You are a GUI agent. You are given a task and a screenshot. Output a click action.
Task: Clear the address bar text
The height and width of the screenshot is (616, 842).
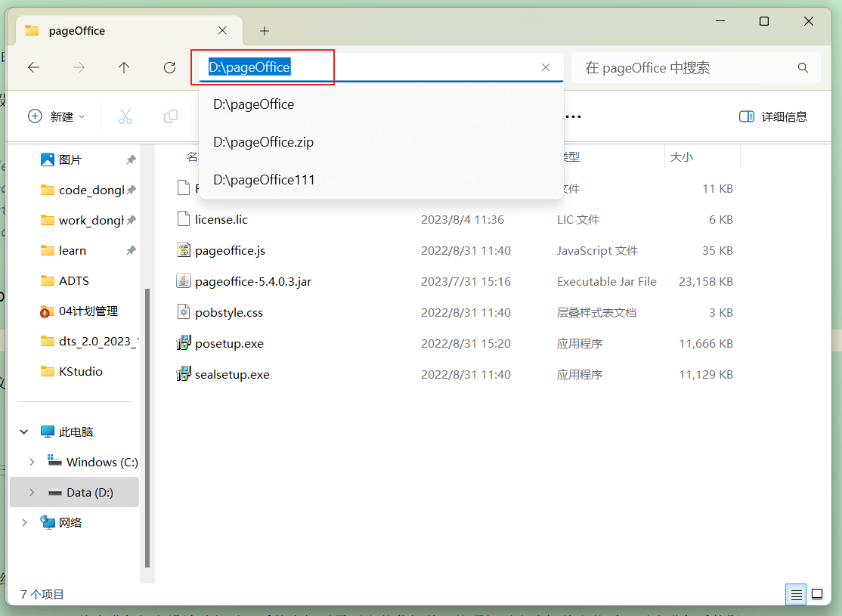[546, 67]
